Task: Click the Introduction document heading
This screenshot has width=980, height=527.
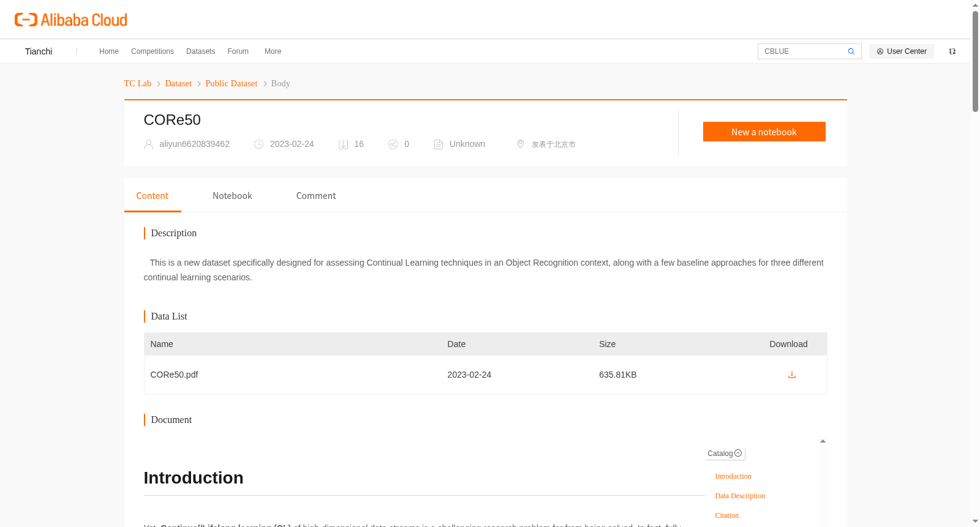Action: (x=194, y=478)
